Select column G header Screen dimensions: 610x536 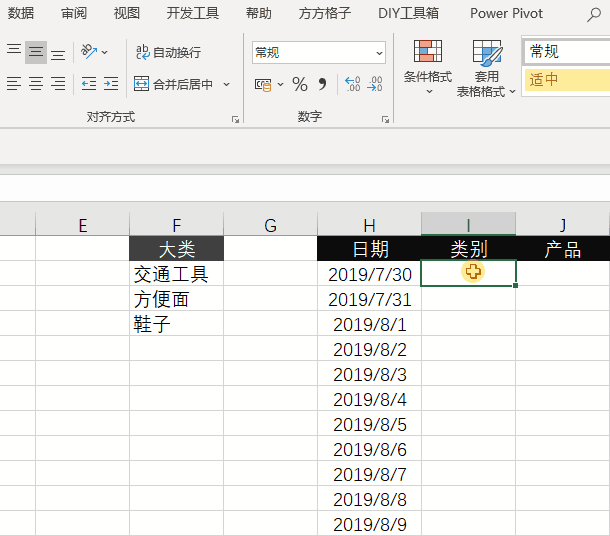pyautogui.click(x=270, y=224)
